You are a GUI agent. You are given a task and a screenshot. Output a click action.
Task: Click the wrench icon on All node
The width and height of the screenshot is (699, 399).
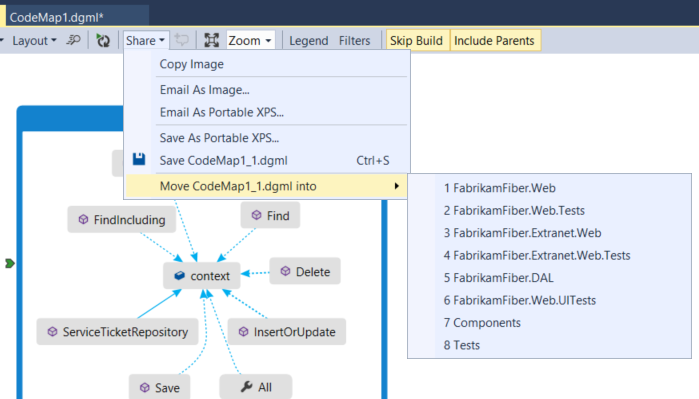click(x=247, y=387)
